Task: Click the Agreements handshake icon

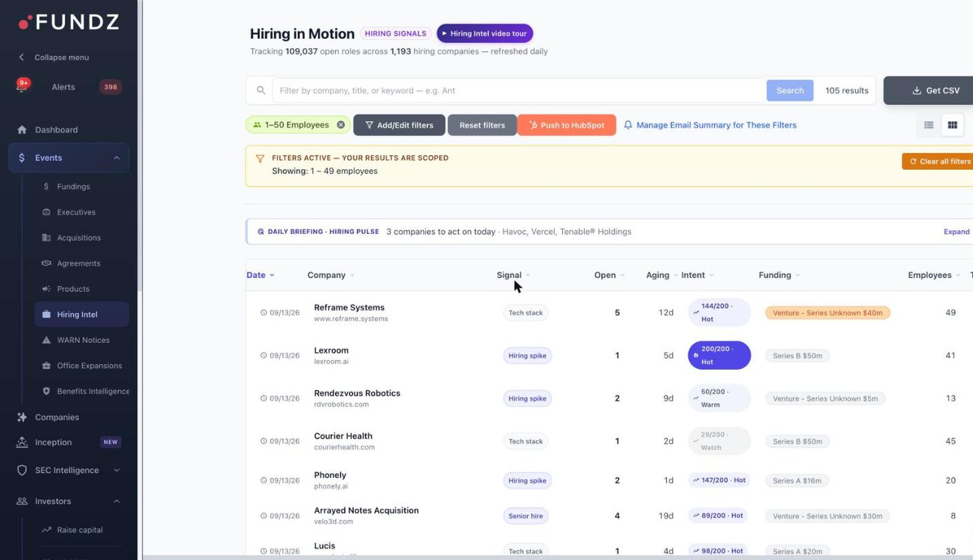Action: (46, 263)
